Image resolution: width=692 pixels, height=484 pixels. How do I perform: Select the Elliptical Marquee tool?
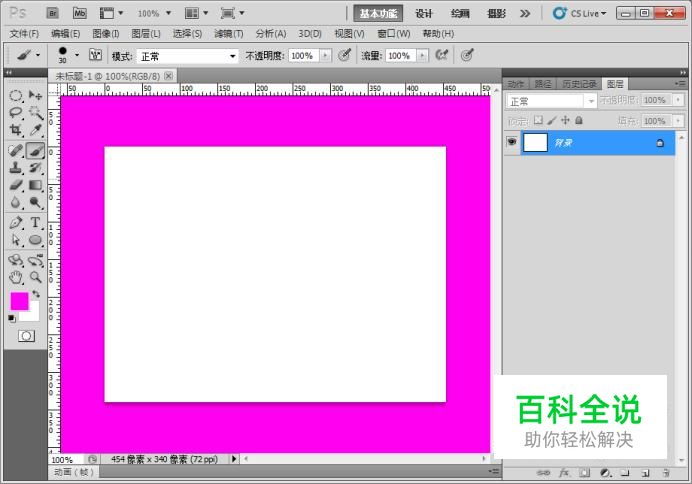[15, 95]
